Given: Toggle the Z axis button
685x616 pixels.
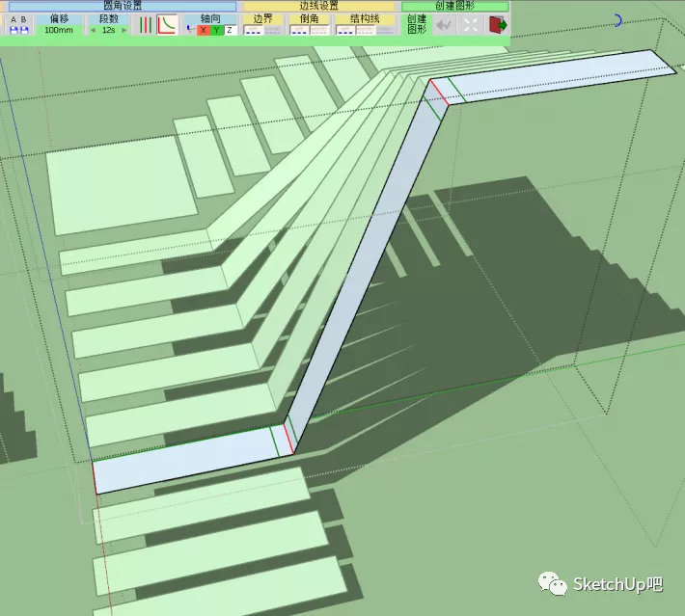Looking at the screenshot, I should click(230, 30).
